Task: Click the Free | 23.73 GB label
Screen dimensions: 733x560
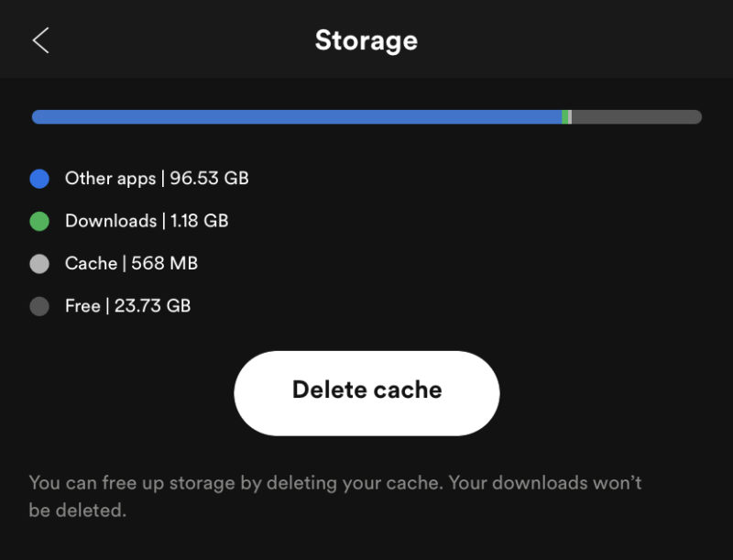Action: [127, 305]
